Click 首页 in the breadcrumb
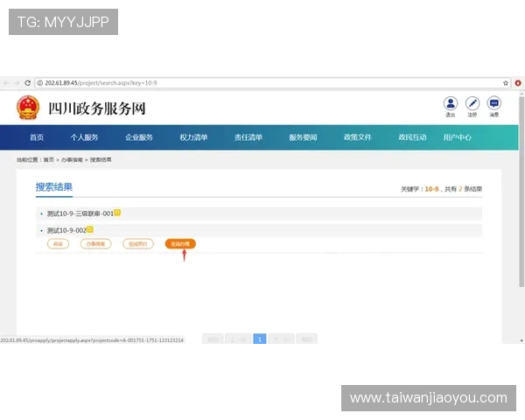Screen dimensions: 525x420 48,160
